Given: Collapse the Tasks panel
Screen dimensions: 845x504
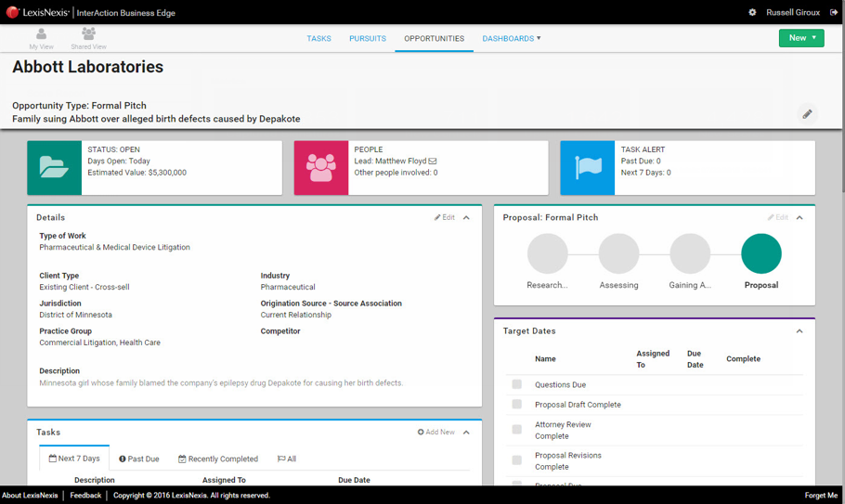Looking at the screenshot, I should [467, 433].
